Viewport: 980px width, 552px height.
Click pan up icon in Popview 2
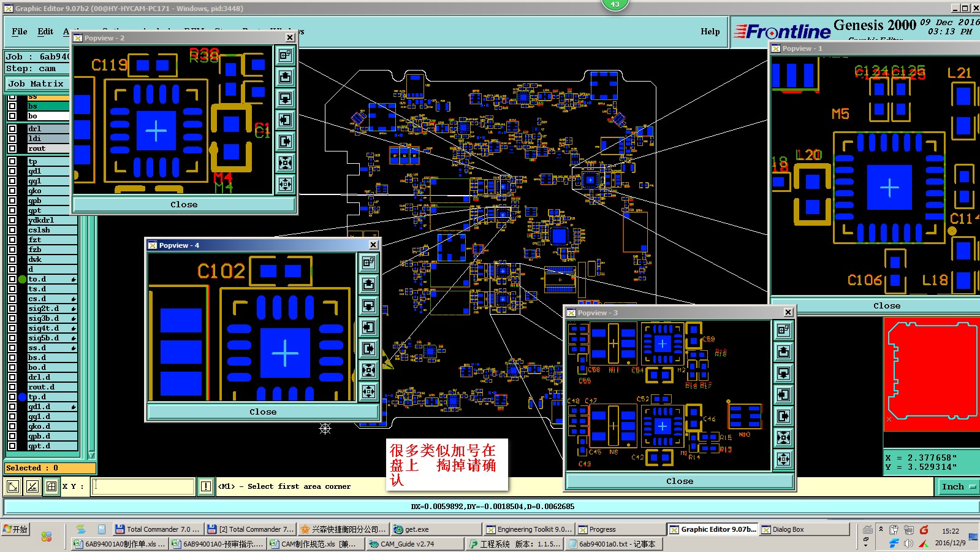(286, 77)
